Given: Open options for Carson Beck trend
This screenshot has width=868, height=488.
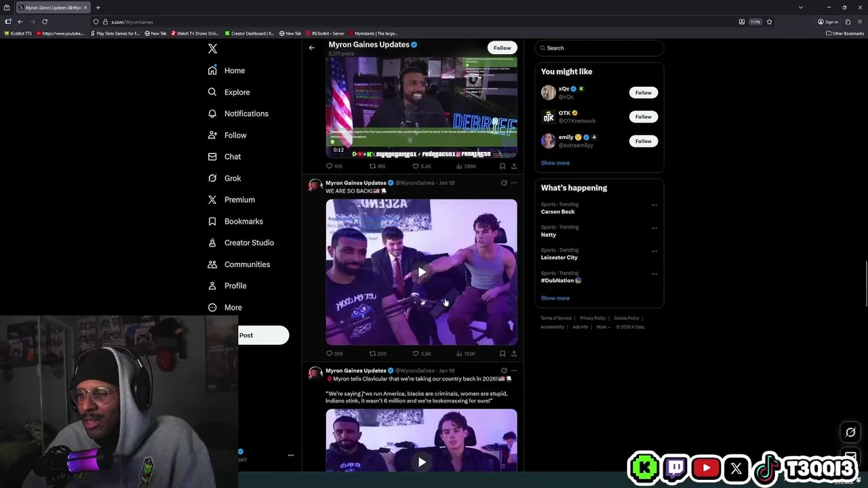Looking at the screenshot, I should click(x=654, y=205).
